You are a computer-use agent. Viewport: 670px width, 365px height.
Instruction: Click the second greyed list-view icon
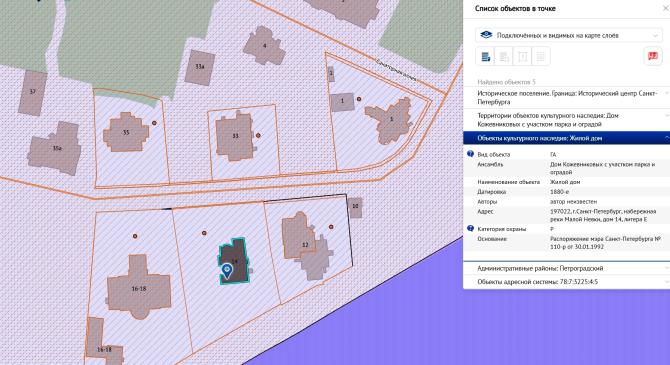click(504, 56)
